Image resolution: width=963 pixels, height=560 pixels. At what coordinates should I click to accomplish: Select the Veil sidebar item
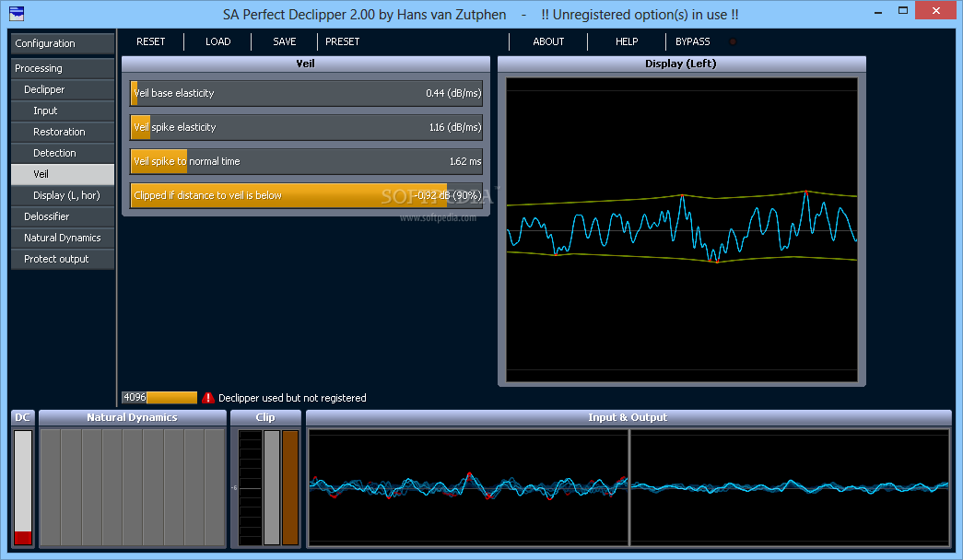pyautogui.click(x=63, y=174)
